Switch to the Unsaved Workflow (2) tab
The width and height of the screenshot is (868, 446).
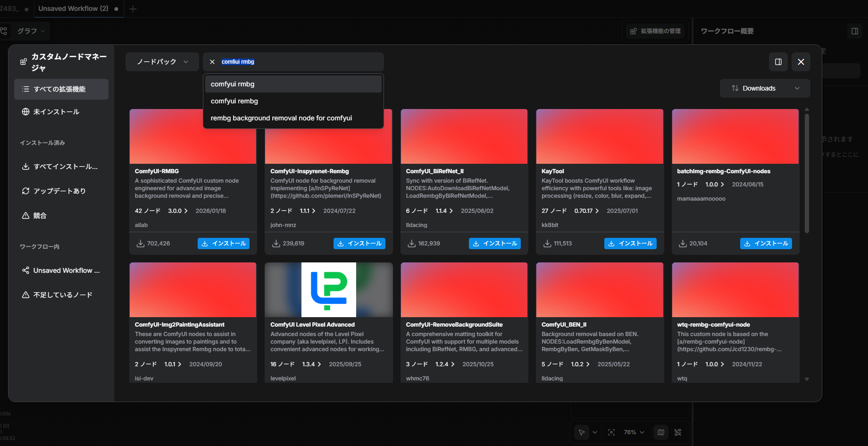78,8
